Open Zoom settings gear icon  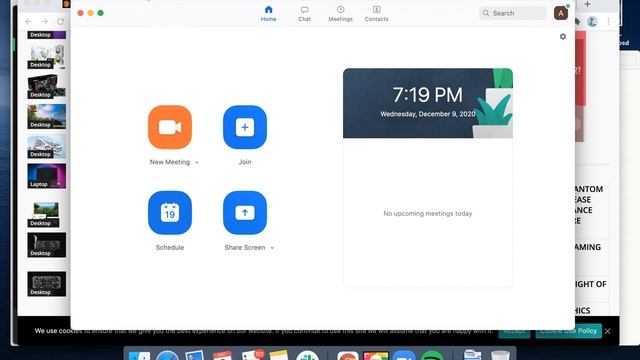(x=563, y=37)
